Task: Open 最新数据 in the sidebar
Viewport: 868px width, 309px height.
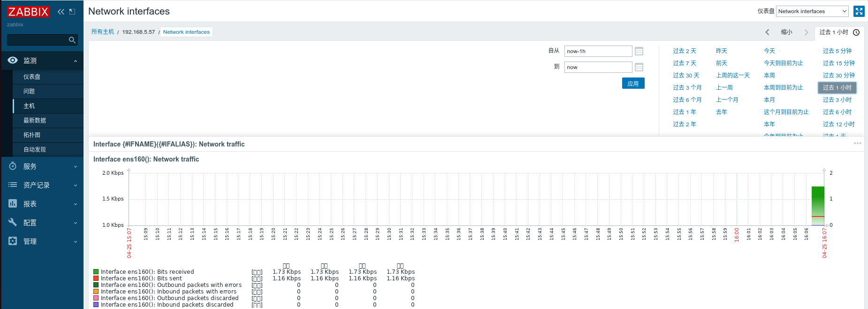Action: click(x=35, y=120)
